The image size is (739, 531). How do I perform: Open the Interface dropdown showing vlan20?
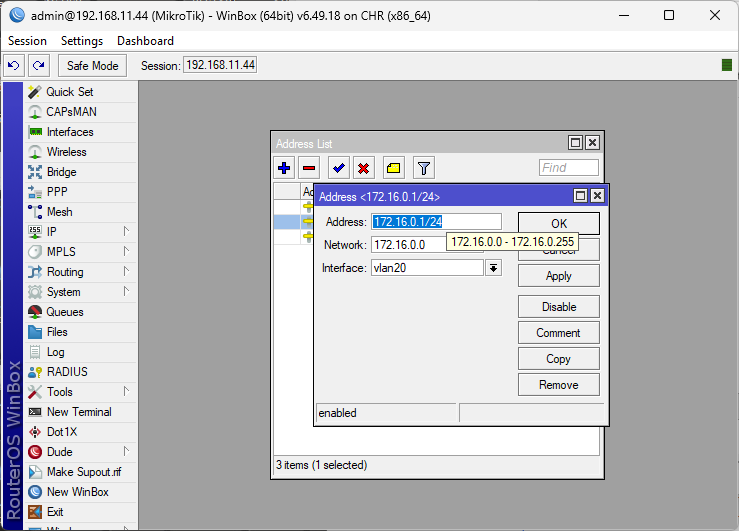click(x=493, y=267)
